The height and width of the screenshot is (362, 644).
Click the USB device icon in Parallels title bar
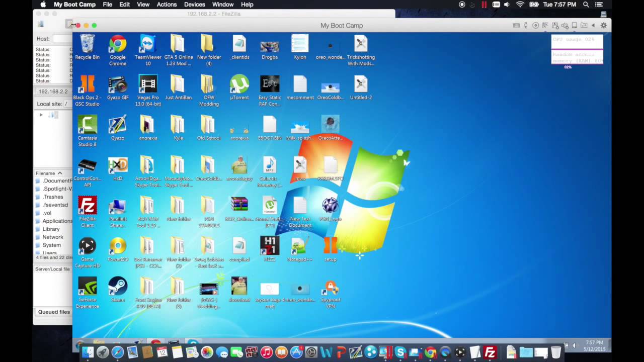tap(526, 26)
